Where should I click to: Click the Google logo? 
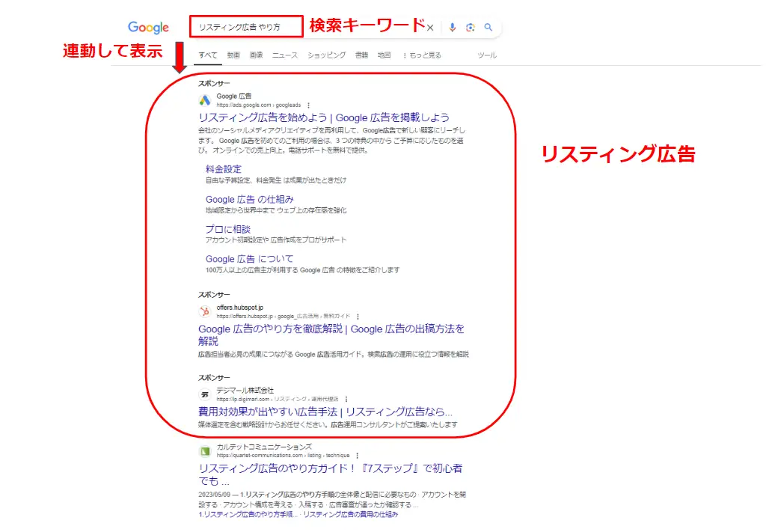click(x=148, y=28)
